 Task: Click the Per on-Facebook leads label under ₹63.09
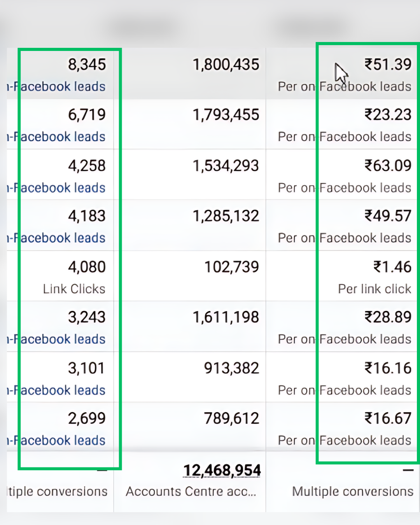(345, 188)
